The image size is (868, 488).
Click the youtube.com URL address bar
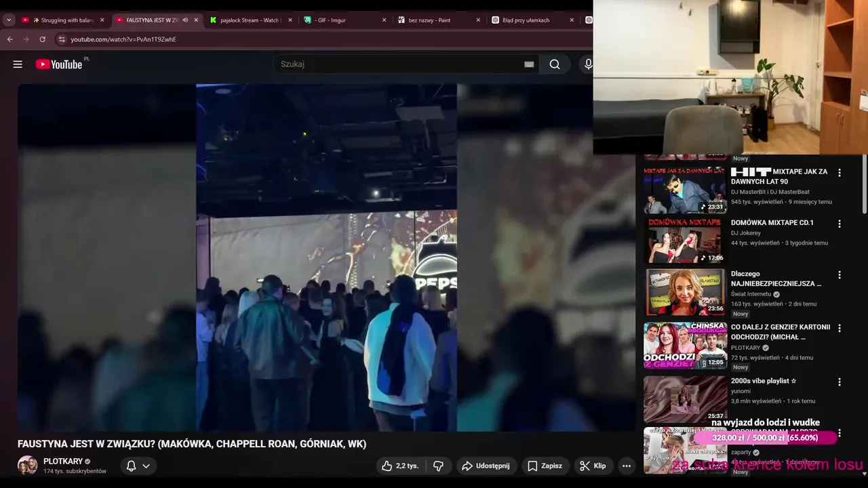pos(123,39)
